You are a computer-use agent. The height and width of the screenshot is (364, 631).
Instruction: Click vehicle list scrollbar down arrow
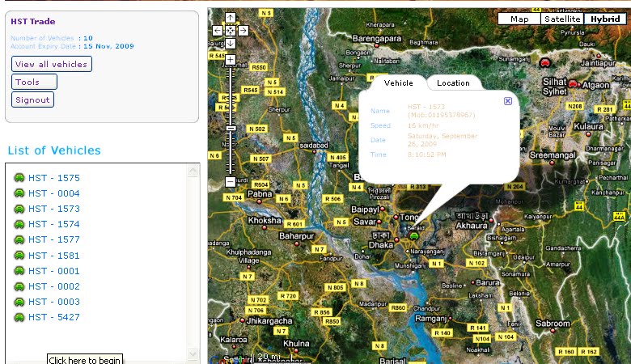pyautogui.click(x=193, y=354)
